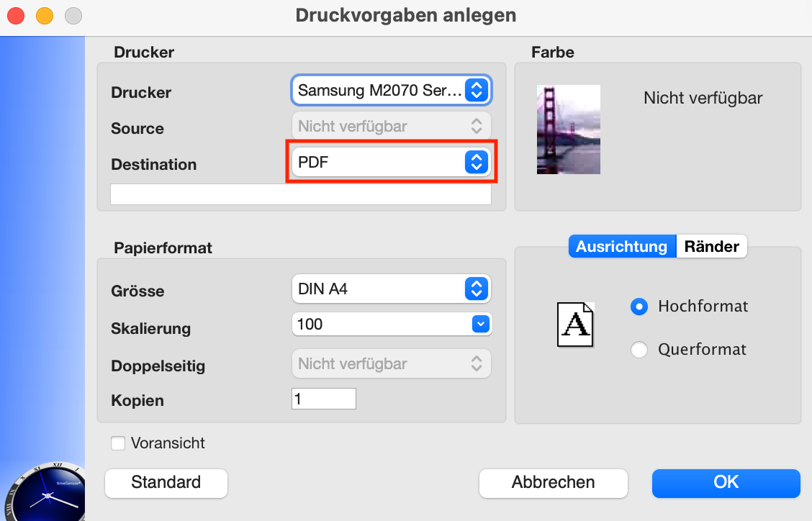Select the Ausrichtung tab
Screen dimensions: 812x521
click(622, 247)
